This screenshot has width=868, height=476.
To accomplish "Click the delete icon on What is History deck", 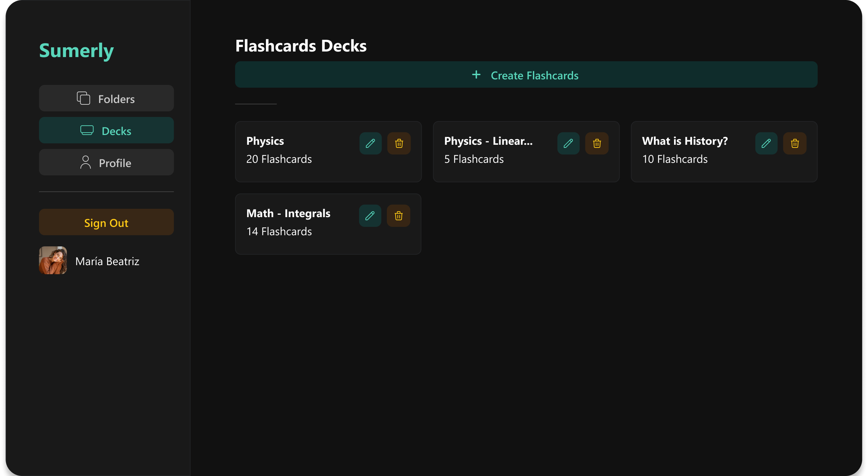I will click(794, 143).
